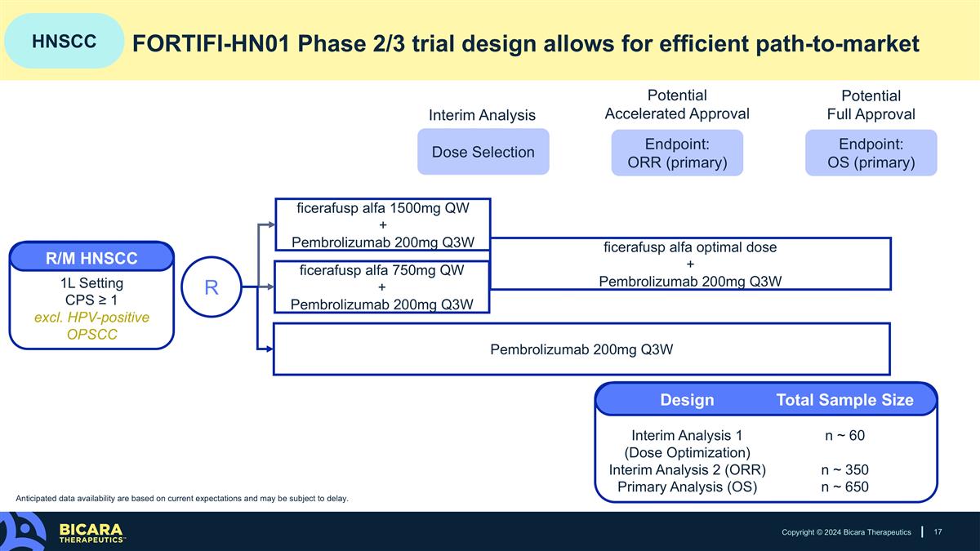Image resolution: width=980 pixels, height=551 pixels.
Task: Click the Potential Accelerated Approval label
Action: coord(677,104)
